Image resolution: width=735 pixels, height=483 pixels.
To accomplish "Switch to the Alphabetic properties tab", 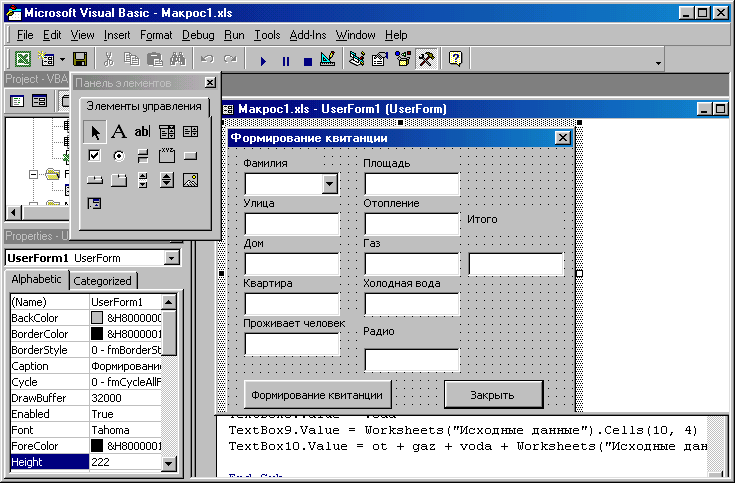I will [36, 279].
